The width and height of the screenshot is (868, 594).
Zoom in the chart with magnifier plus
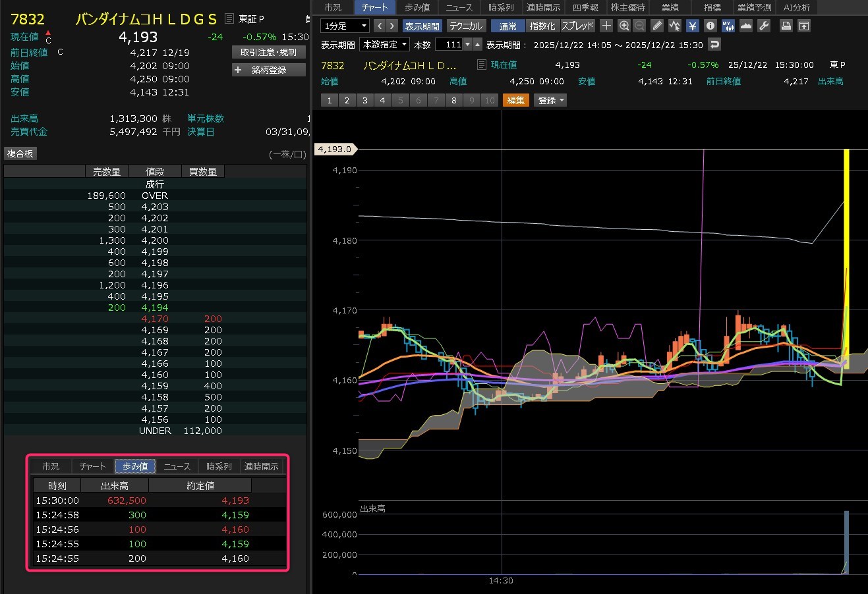624,26
